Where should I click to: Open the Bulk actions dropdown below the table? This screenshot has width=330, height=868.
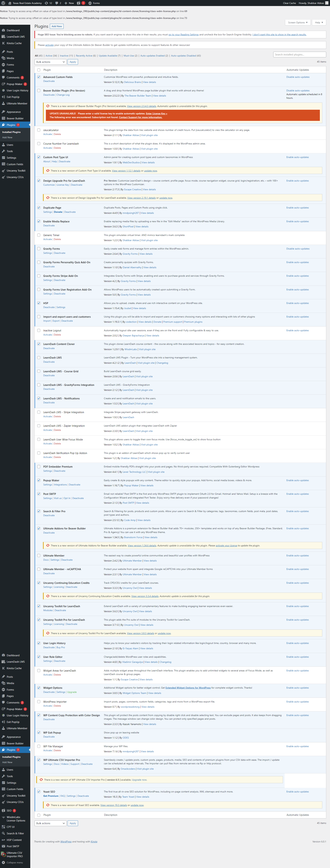(50, 823)
